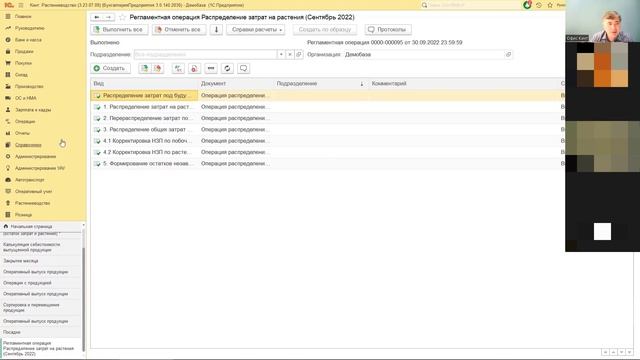Click the red document icon in list toolbar
The height and width of the screenshot is (360, 640).
tap(194, 69)
